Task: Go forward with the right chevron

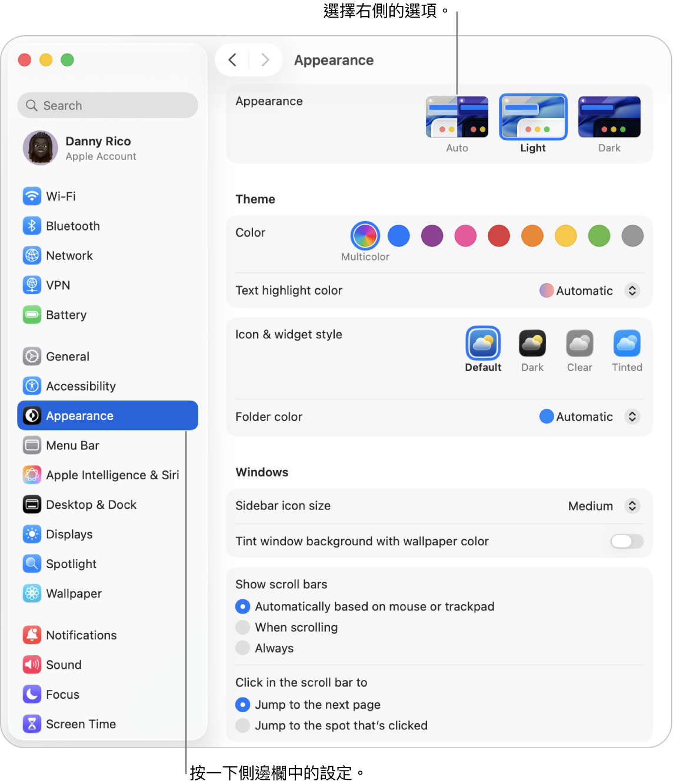Action: coord(265,60)
